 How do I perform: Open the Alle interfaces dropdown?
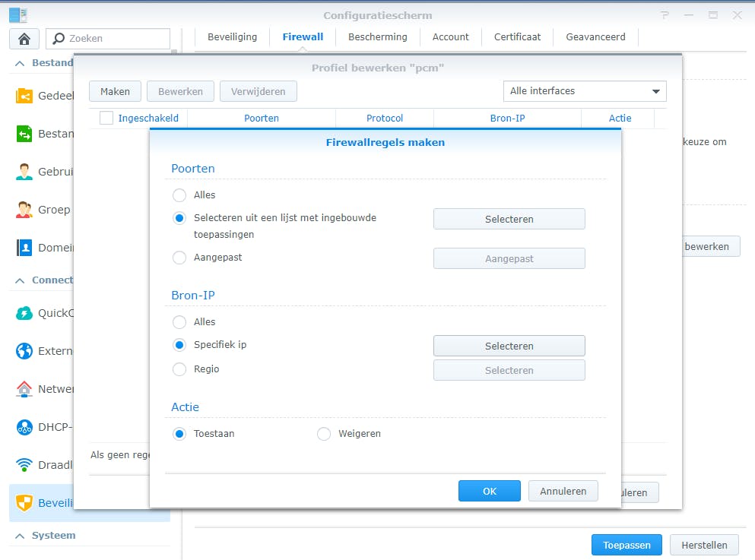tap(585, 91)
